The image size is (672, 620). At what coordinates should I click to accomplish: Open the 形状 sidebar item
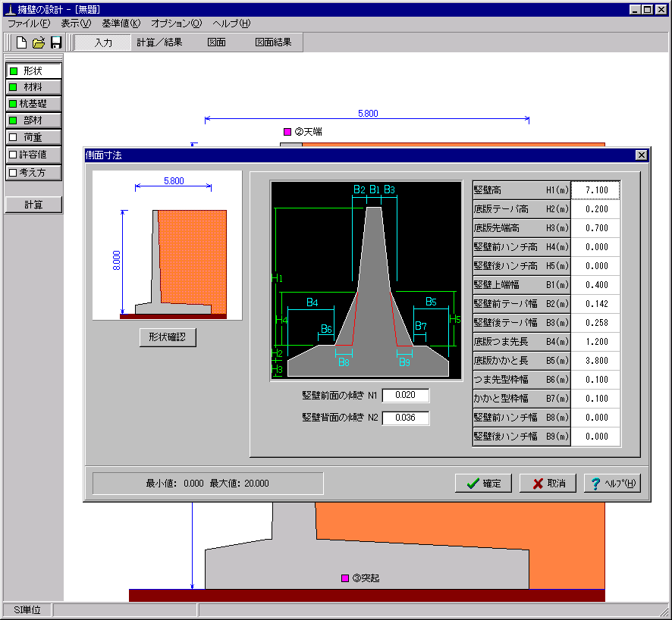coord(33,70)
